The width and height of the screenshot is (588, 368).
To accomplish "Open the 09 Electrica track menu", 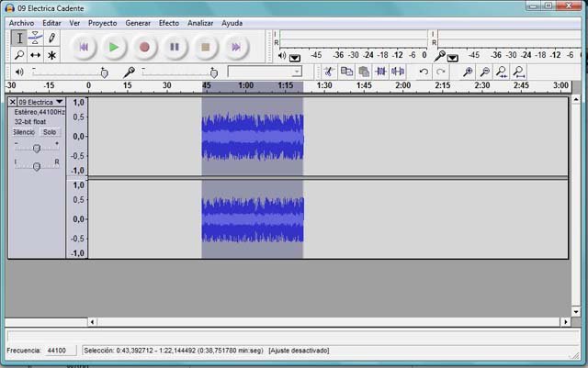I will coord(59,102).
